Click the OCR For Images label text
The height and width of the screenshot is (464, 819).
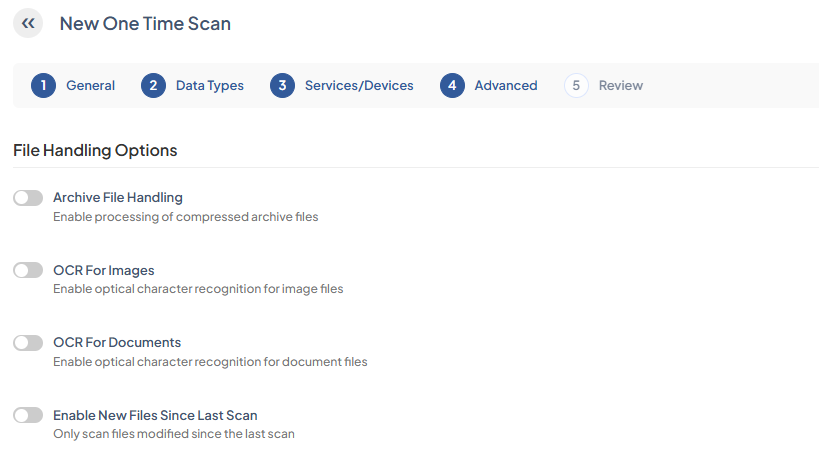click(104, 270)
